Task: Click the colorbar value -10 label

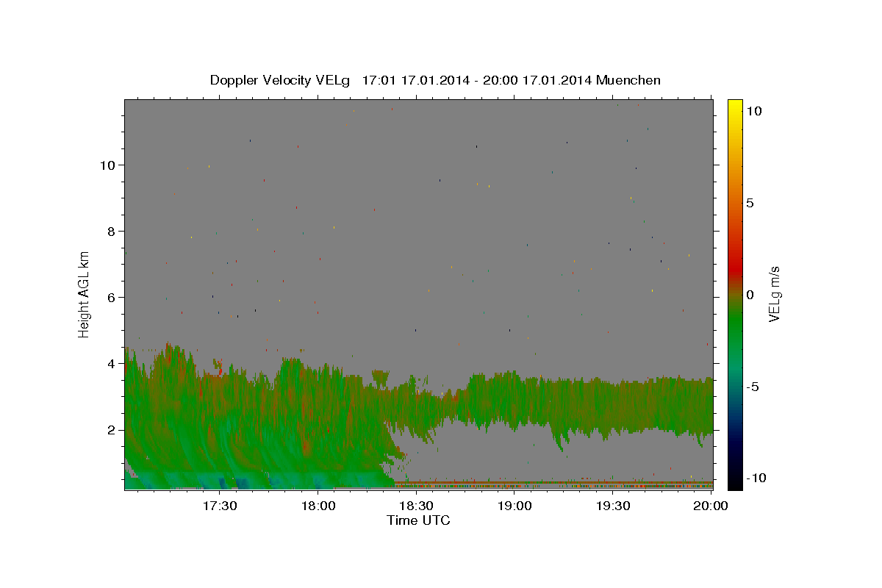Action: point(756,478)
